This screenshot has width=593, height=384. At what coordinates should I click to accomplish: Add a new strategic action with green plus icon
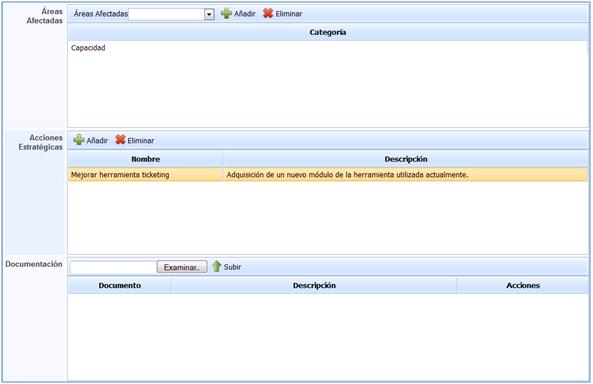pos(79,140)
